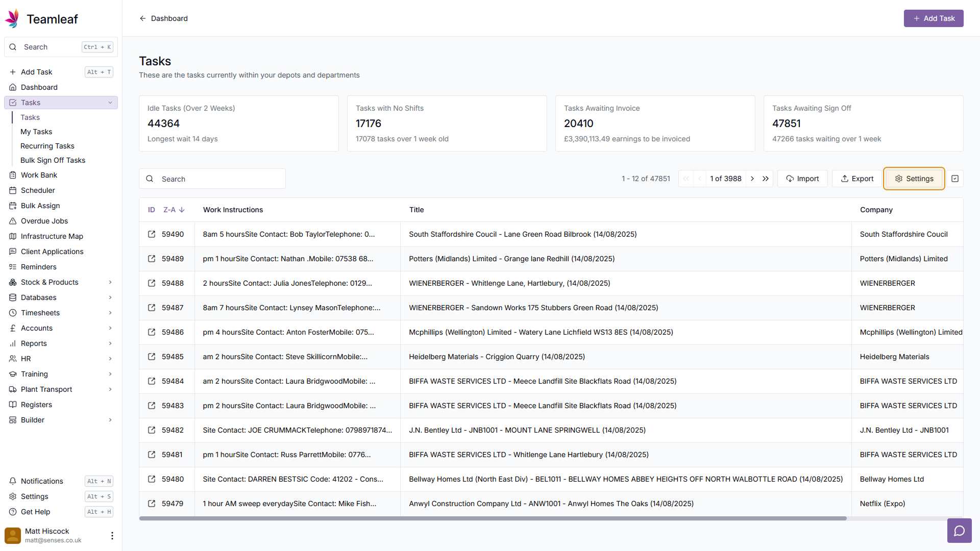Click the purple Add Task button

[x=934, y=18]
